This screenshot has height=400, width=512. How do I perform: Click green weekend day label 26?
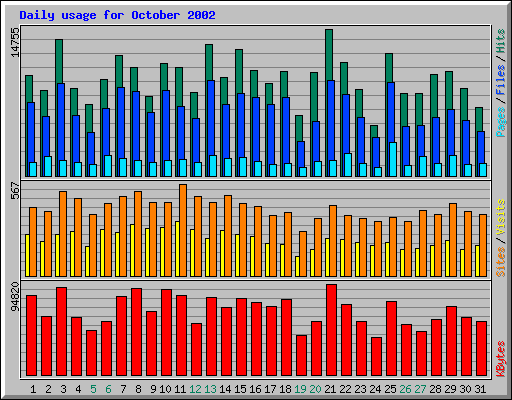pyautogui.click(x=405, y=389)
